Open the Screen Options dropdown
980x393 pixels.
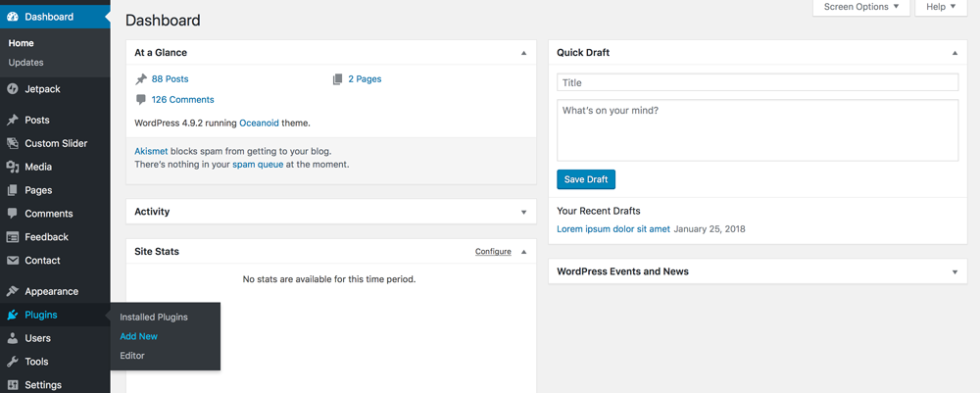coord(861,7)
